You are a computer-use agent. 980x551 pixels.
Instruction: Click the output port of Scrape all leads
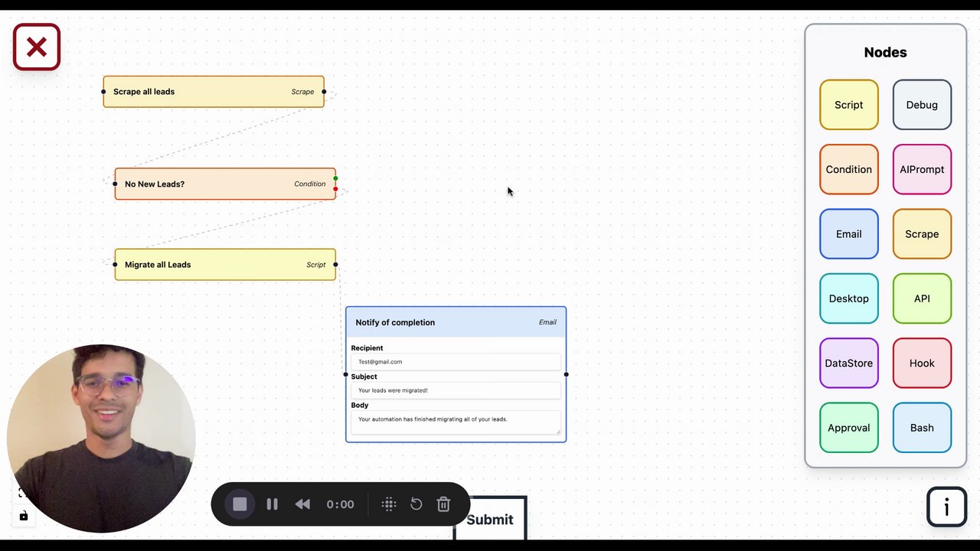[x=324, y=92]
